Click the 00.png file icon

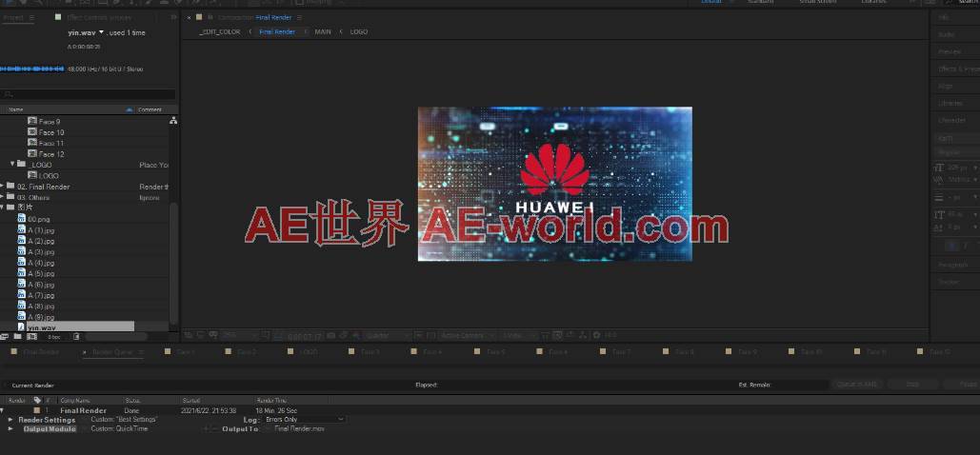21,219
